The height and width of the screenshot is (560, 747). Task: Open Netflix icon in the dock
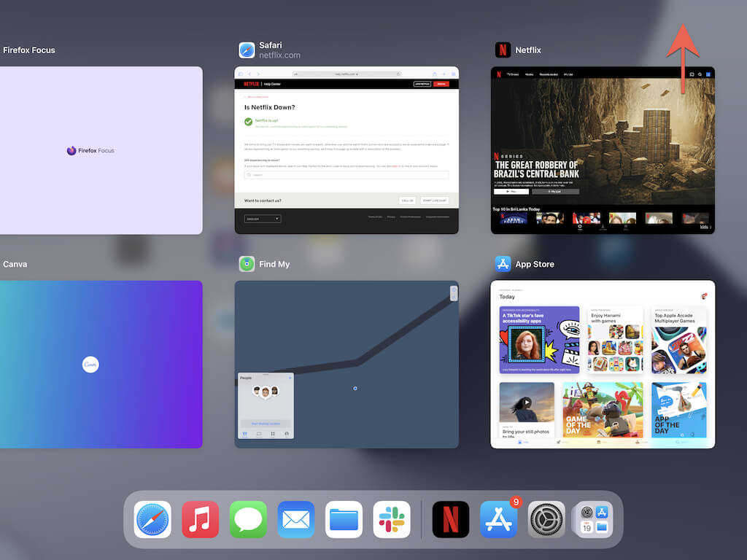point(451,519)
